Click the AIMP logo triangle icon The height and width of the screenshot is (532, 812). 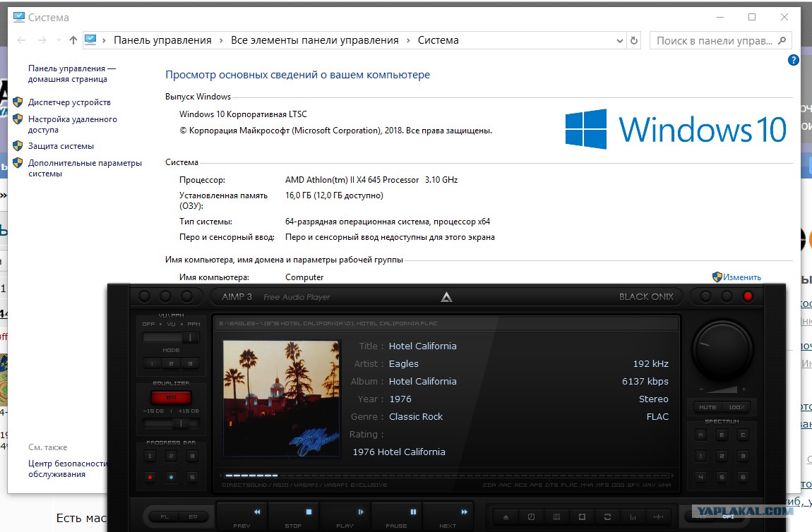pyautogui.click(x=446, y=296)
